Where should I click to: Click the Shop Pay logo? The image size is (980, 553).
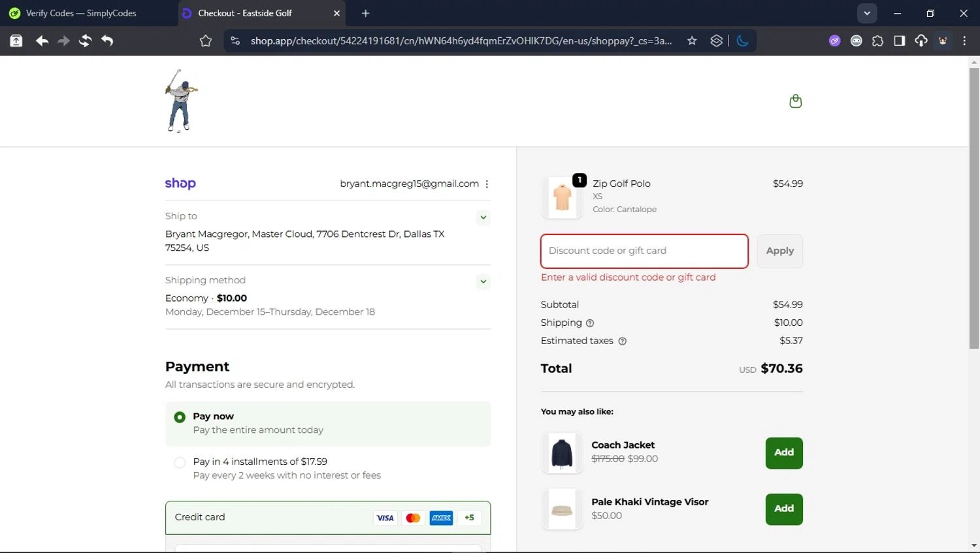[x=180, y=183]
